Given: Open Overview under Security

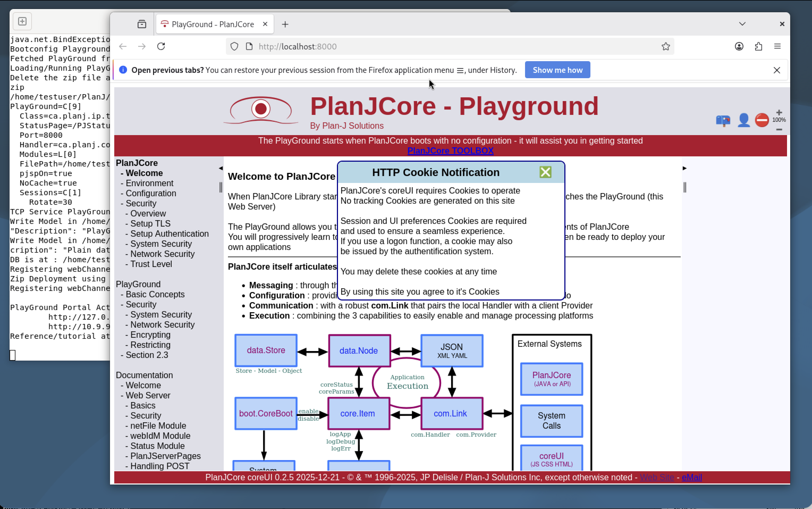Looking at the screenshot, I should coord(148,214).
